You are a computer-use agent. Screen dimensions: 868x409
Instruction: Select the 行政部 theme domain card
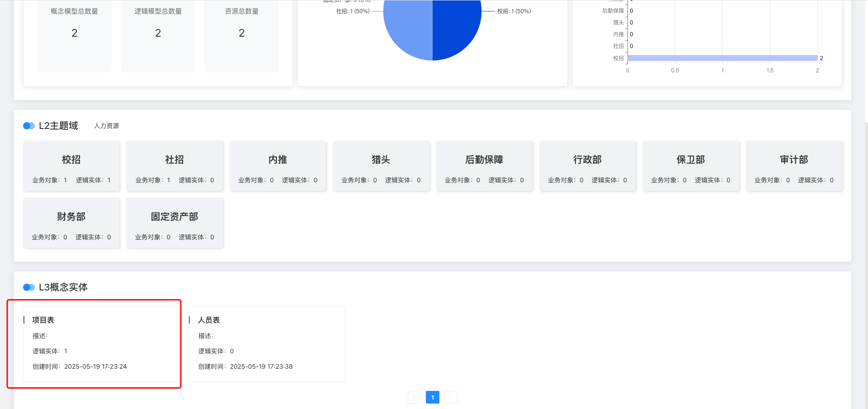click(x=587, y=166)
